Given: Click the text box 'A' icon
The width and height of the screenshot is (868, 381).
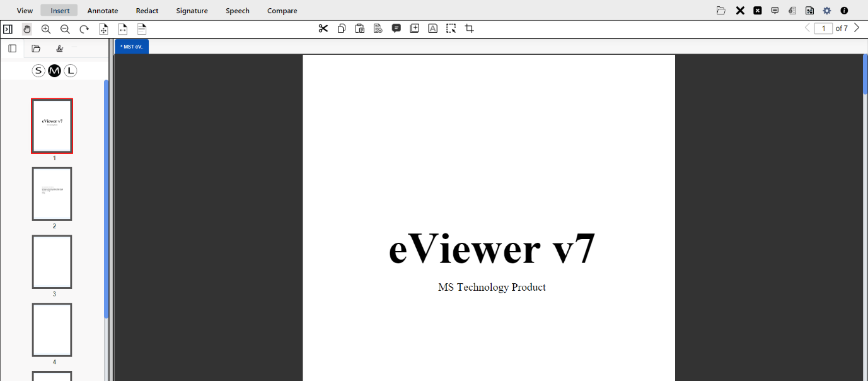Looking at the screenshot, I should click(433, 28).
